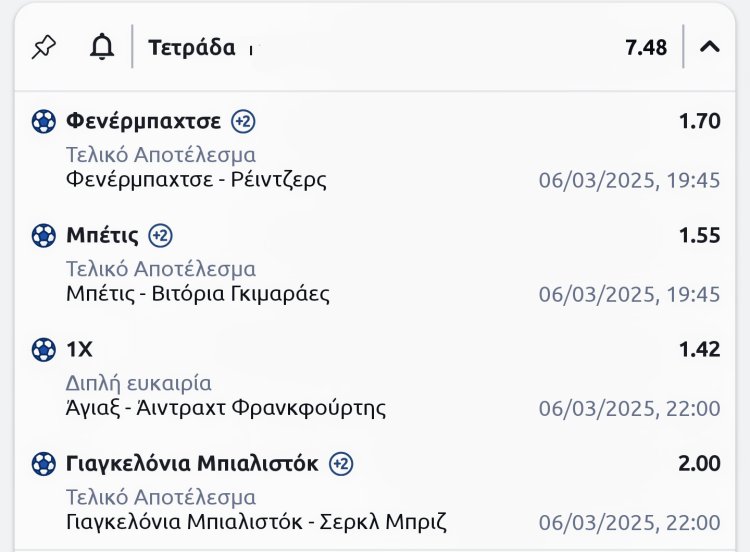Toggle the notification bell for this bet
The height and width of the screenshot is (552, 750).
102,47
